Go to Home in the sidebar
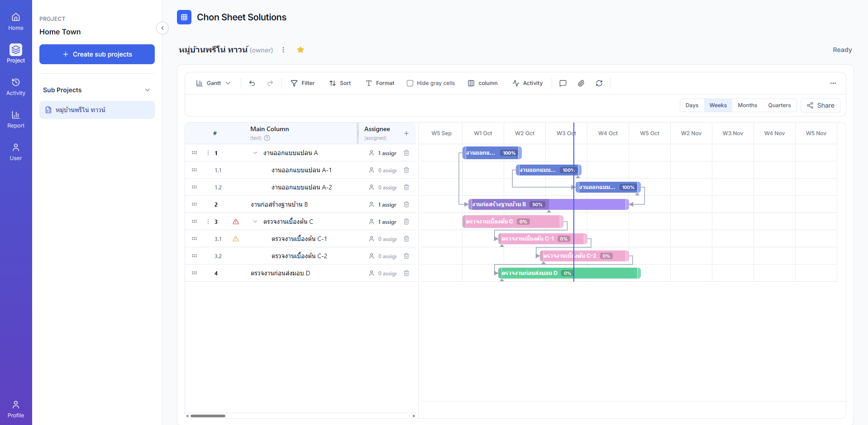Viewport: 868px width, 425px height. tap(16, 22)
